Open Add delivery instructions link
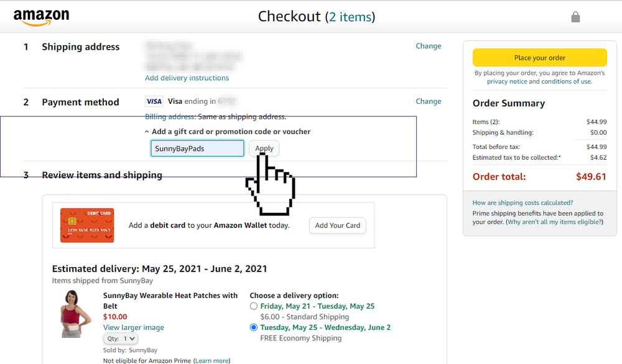 pyautogui.click(x=187, y=78)
